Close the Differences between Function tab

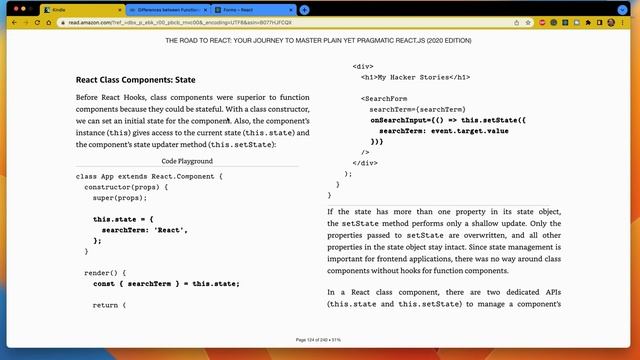tap(205, 10)
